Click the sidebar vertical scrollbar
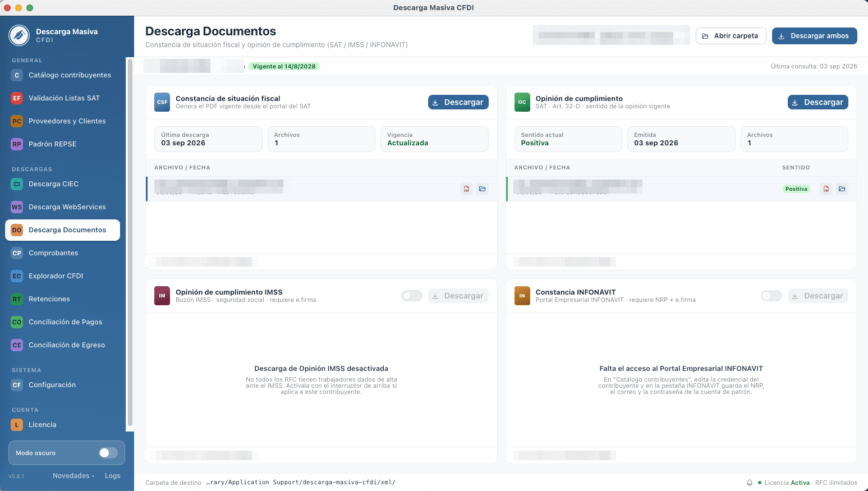 pyautogui.click(x=130, y=242)
